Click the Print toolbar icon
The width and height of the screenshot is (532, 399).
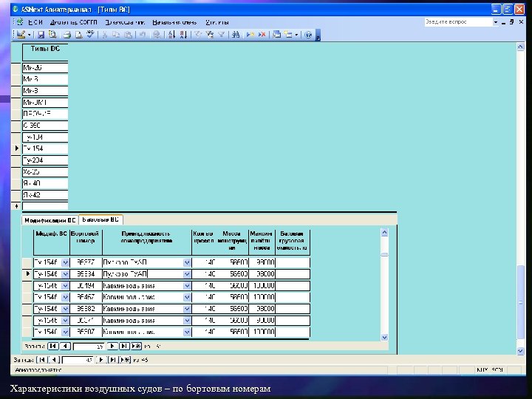coord(67,35)
